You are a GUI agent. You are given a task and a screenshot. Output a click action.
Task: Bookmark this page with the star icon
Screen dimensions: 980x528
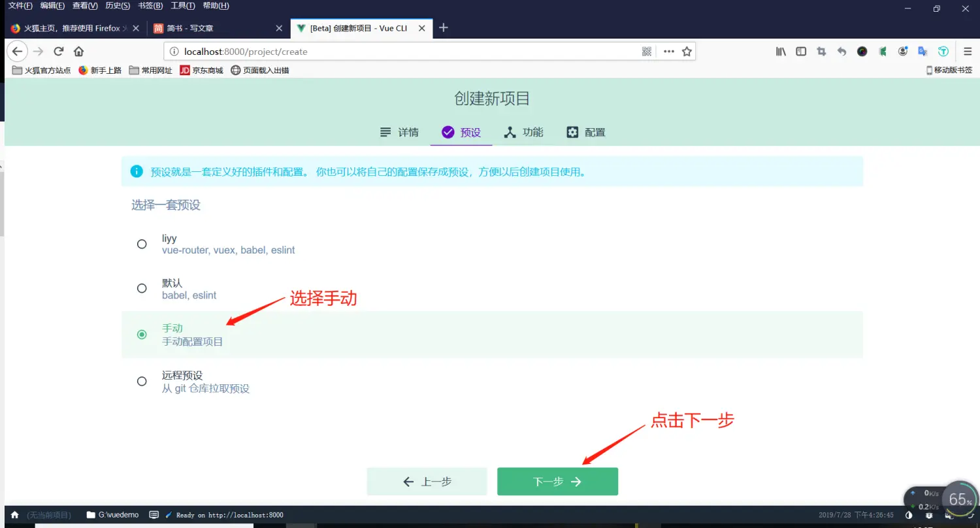[687, 52]
